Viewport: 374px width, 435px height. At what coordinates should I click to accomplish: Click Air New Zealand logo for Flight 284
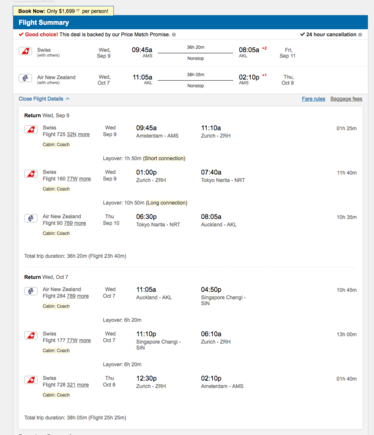point(31,291)
